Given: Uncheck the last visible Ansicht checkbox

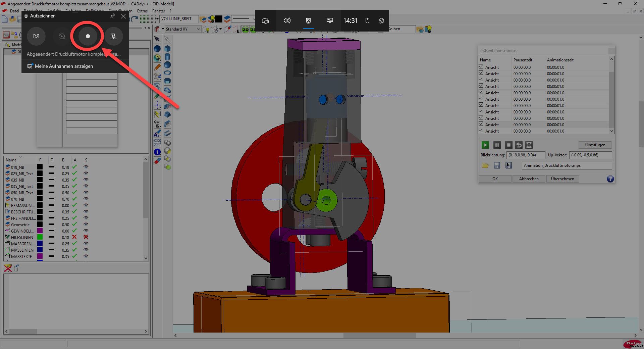Looking at the screenshot, I should coord(481,131).
